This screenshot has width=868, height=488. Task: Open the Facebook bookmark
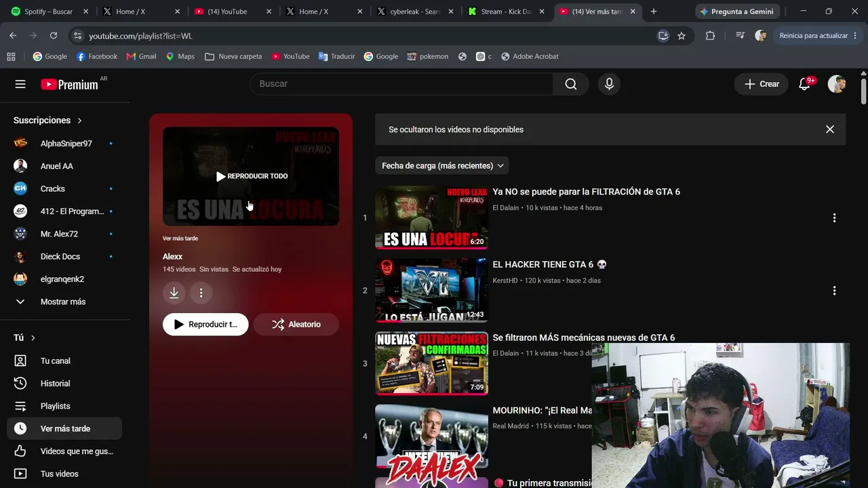[97, 57]
